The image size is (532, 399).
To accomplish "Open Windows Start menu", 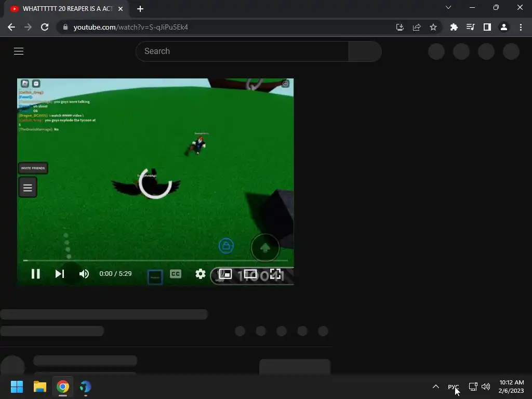I will click(17, 387).
